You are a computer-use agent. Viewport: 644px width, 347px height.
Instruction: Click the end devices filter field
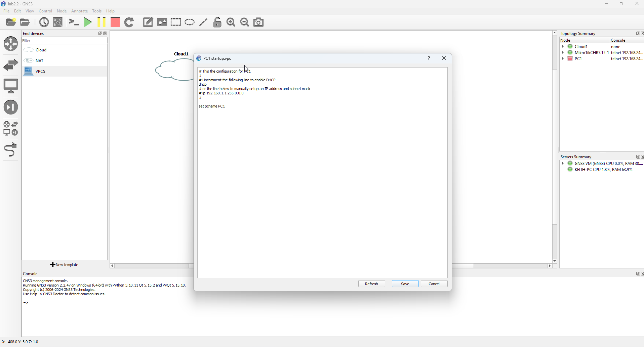coord(64,41)
